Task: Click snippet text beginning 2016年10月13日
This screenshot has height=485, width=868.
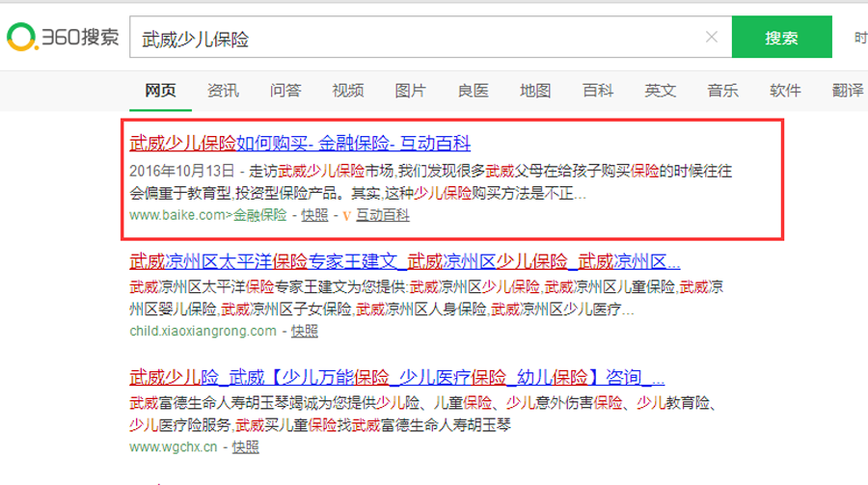Action: [x=431, y=182]
